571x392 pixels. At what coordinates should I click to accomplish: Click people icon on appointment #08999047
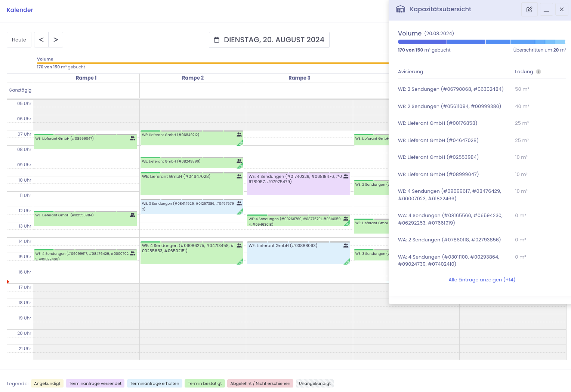coord(133,138)
